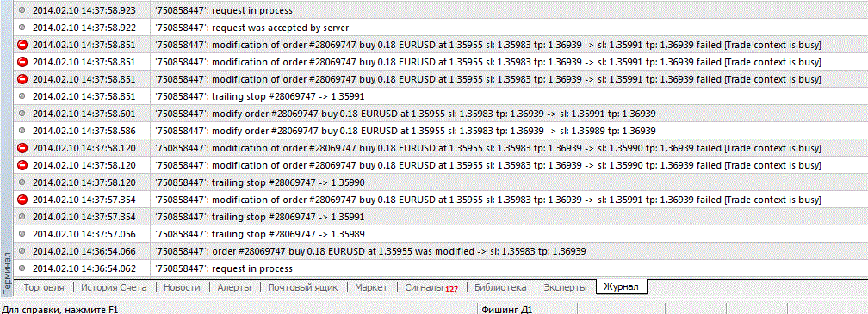Open the Торговля tab
The image size is (868, 314).
click(44, 287)
